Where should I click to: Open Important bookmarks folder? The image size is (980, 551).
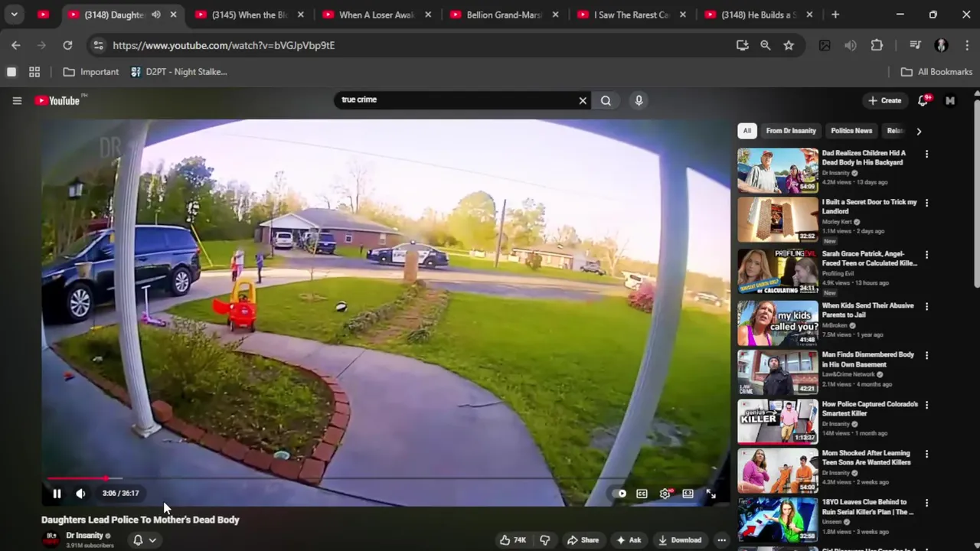tap(91, 72)
